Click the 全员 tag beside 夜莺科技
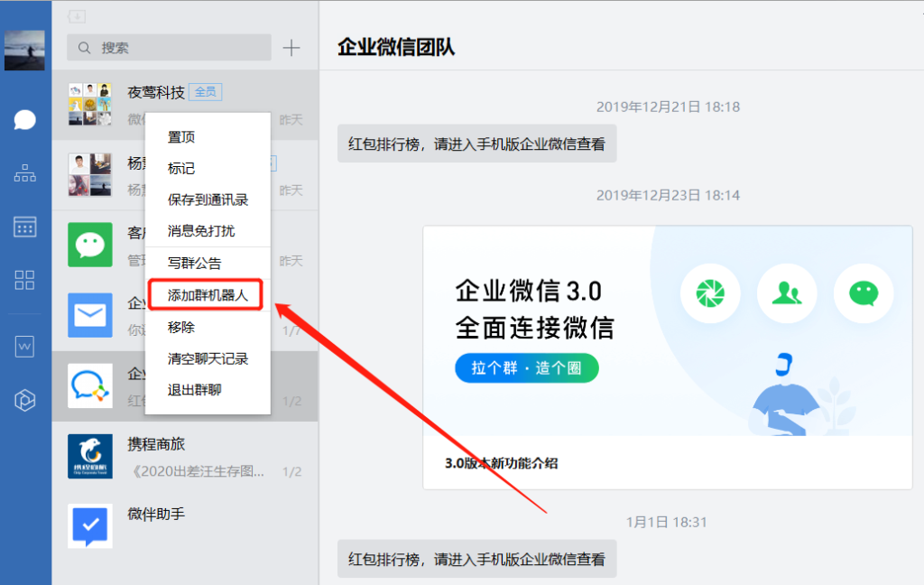Image resolution: width=924 pixels, height=585 pixels. [x=206, y=92]
